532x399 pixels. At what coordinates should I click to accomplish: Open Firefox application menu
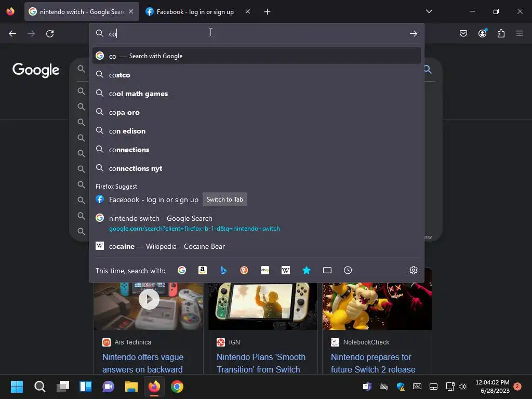[x=520, y=33]
